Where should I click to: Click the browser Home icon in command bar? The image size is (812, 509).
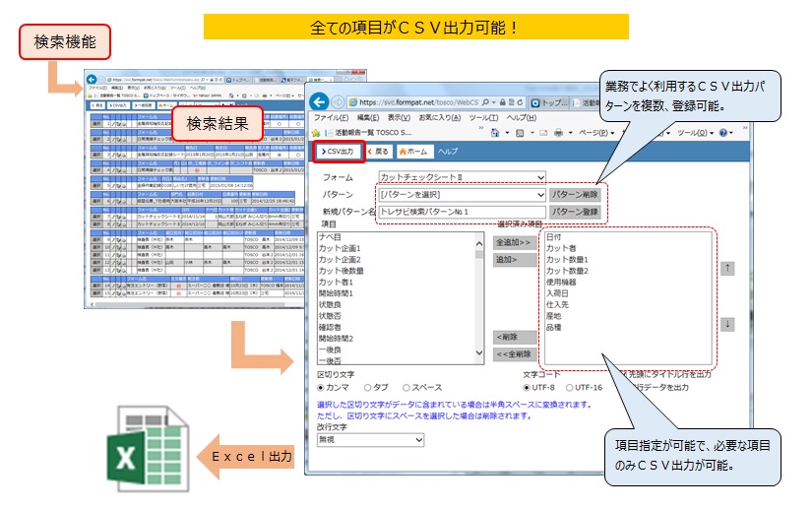point(495,133)
